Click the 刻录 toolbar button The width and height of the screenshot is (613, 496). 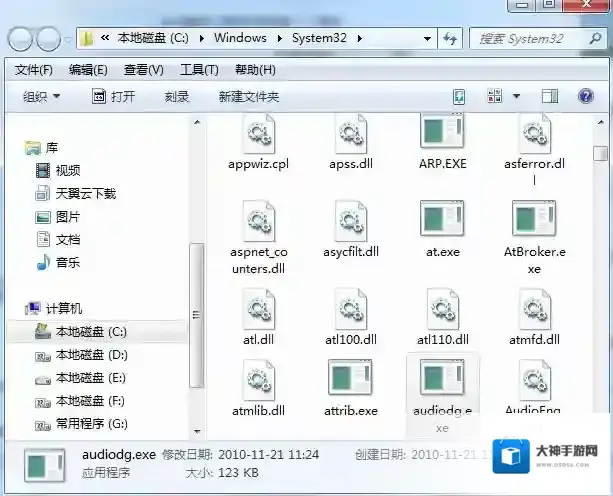[x=177, y=97]
